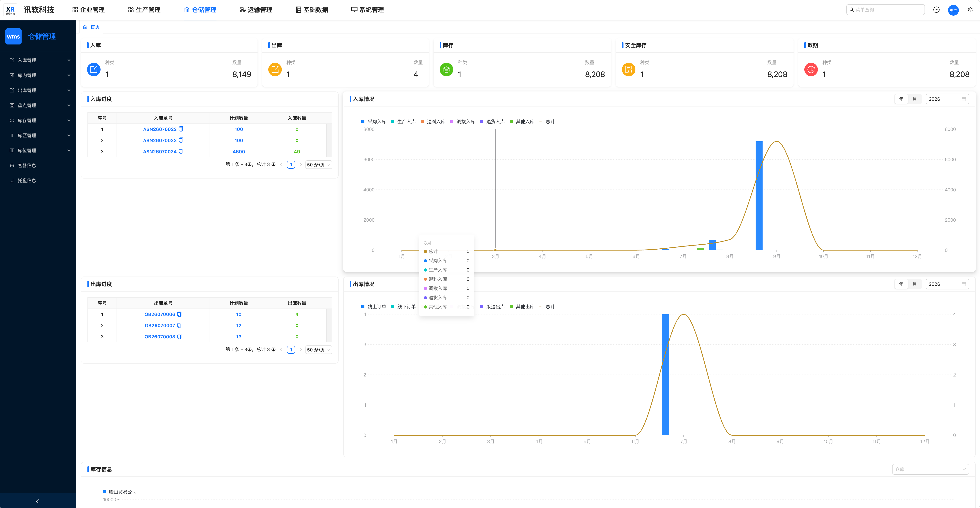Click the 容器信息 sidebar icon
Screen dimensions: 980x508
tap(12, 165)
